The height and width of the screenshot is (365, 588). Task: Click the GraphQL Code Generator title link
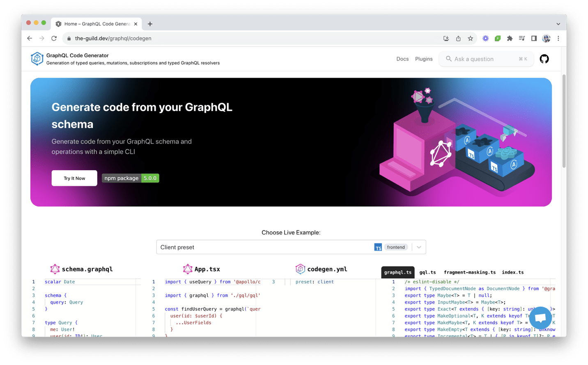tap(77, 55)
